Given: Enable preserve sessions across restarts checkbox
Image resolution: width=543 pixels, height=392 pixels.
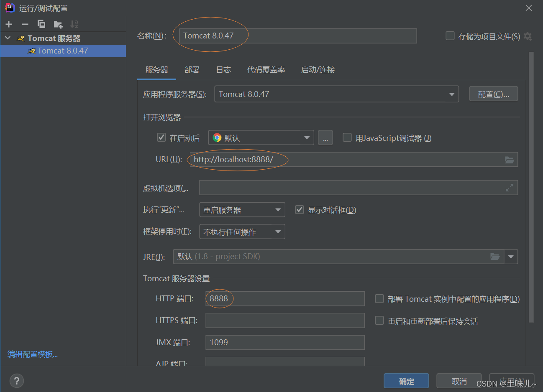Looking at the screenshot, I should pos(379,321).
